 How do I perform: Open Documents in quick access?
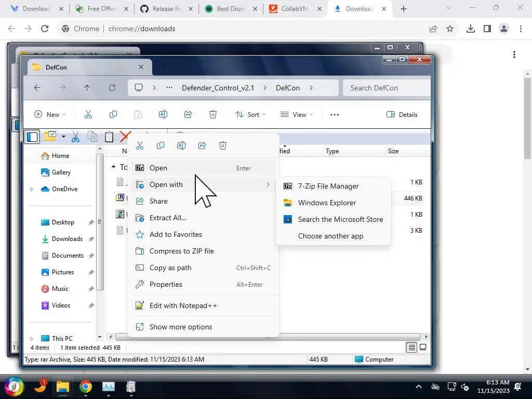coord(62,256)
